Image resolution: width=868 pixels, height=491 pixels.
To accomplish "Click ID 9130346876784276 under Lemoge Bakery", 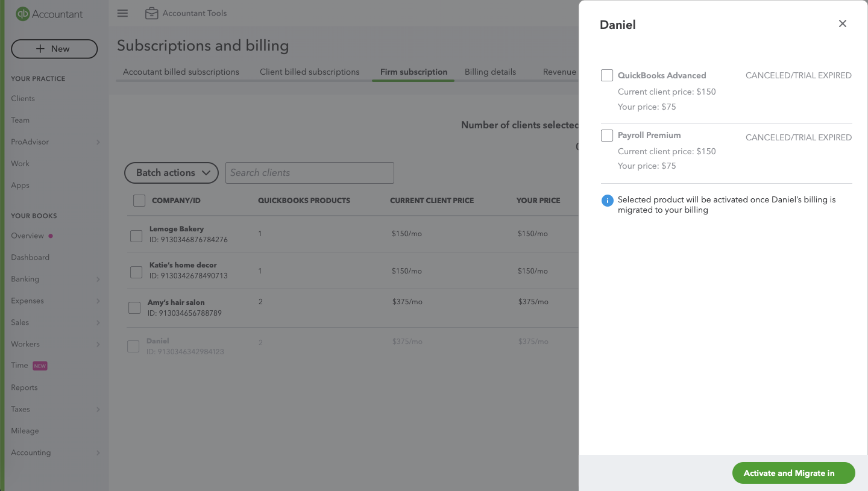I will tap(189, 240).
